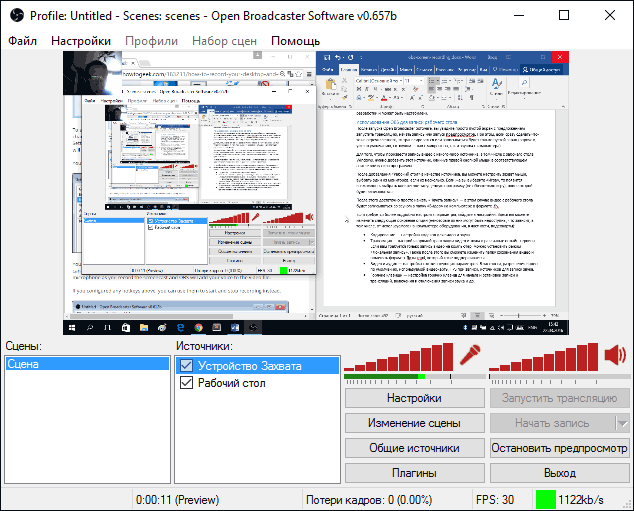Toggle the Рабочий стол source checkbox
Screen dimensions: 634x511
coord(186,382)
